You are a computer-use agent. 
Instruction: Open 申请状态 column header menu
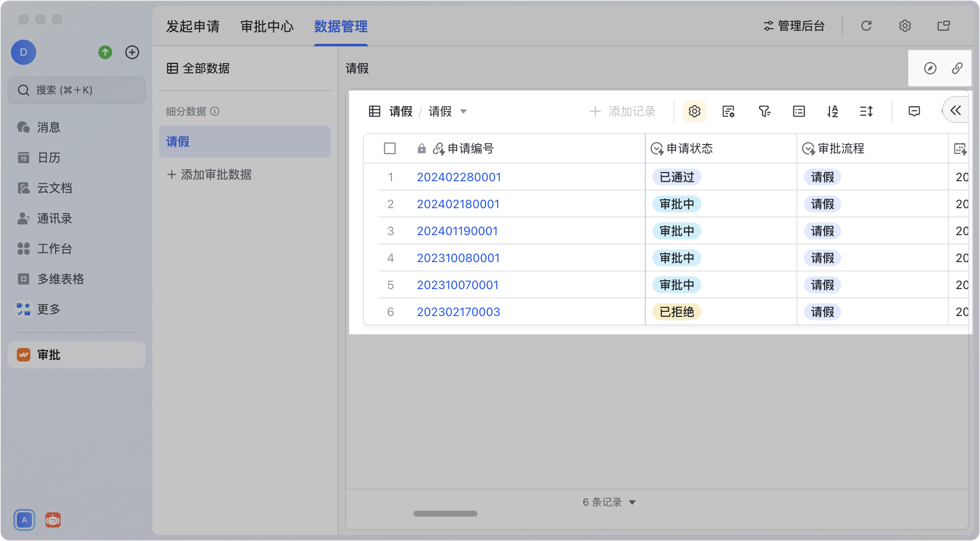pyautogui.click(x=721, y=148)
